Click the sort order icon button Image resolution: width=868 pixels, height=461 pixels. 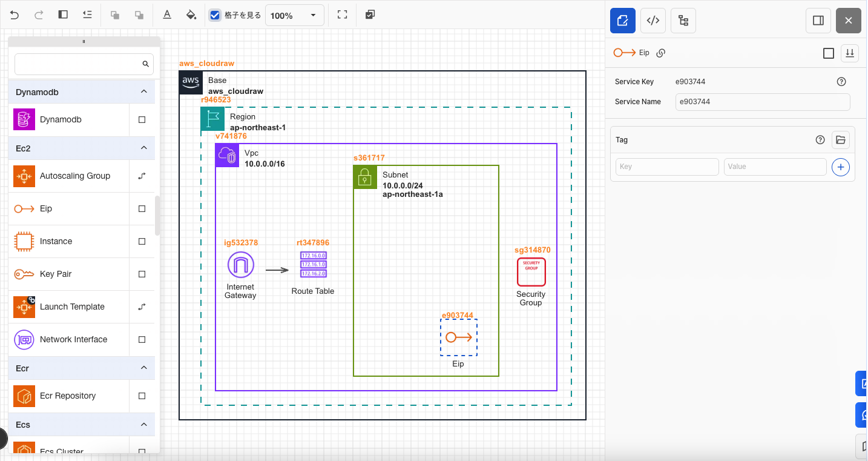click(x=850, y=53)
